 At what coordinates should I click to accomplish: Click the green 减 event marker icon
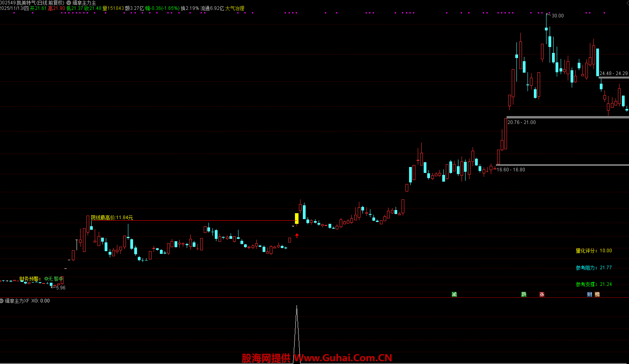click(x=454, y=295)
